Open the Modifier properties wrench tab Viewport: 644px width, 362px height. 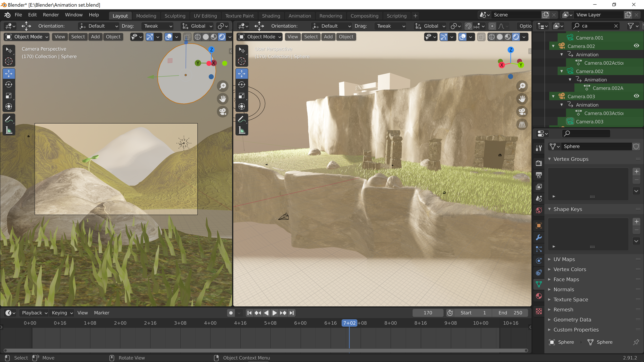click(x=539, y=237)
